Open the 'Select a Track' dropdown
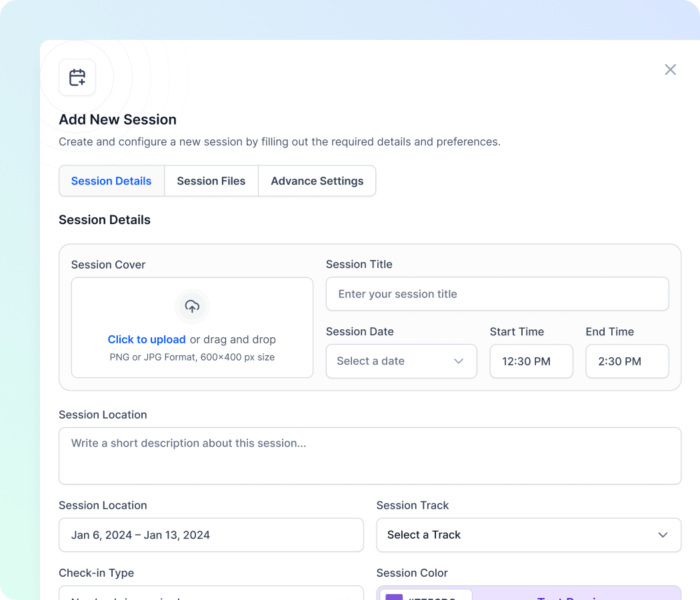This screenshot has height=600, width=700. pos(529,535)
